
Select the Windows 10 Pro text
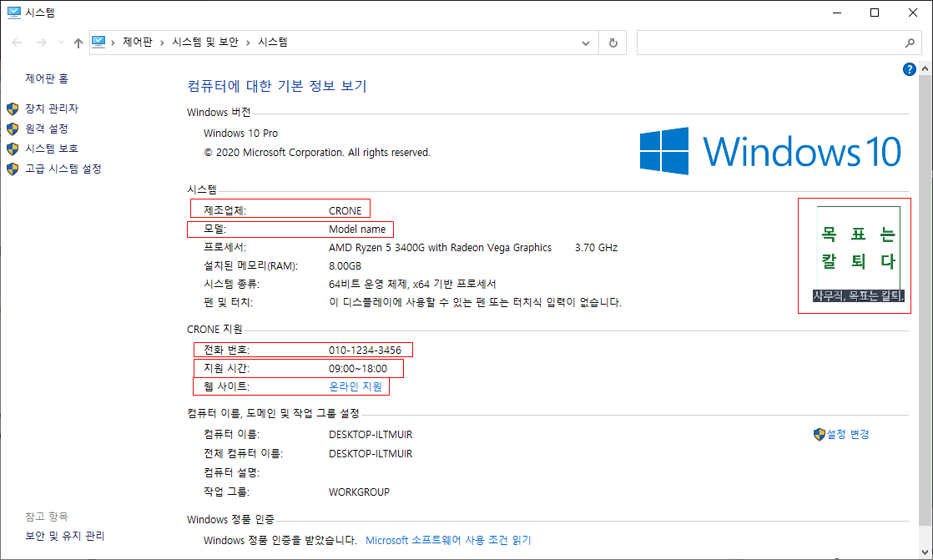[x=240, y=134]
